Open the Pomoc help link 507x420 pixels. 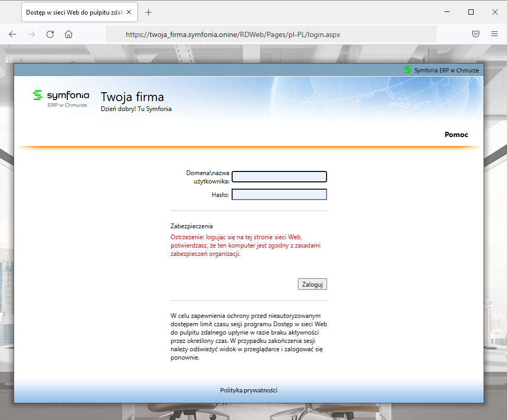coord(456,134)
